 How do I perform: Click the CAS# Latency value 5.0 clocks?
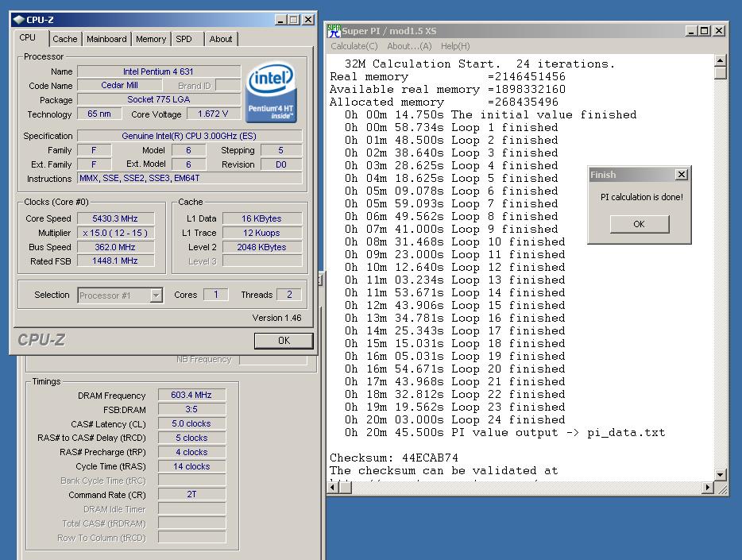(191, 423)
